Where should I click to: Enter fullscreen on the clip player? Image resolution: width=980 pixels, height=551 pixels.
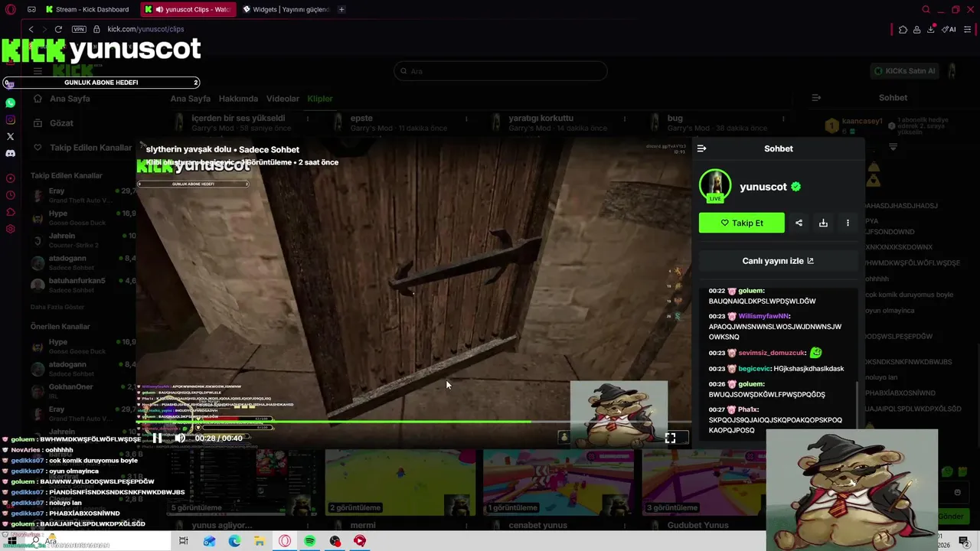click(670, 438)
